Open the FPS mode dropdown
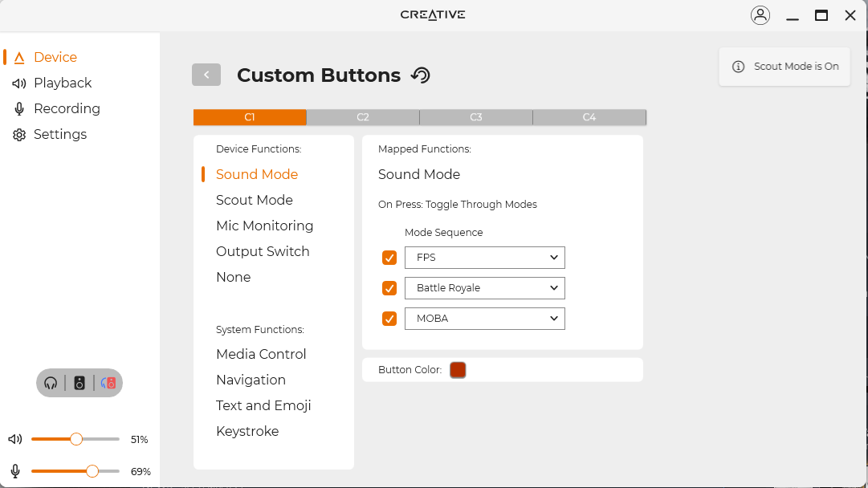This screenshot has width=868, height=488. [485, 258]
